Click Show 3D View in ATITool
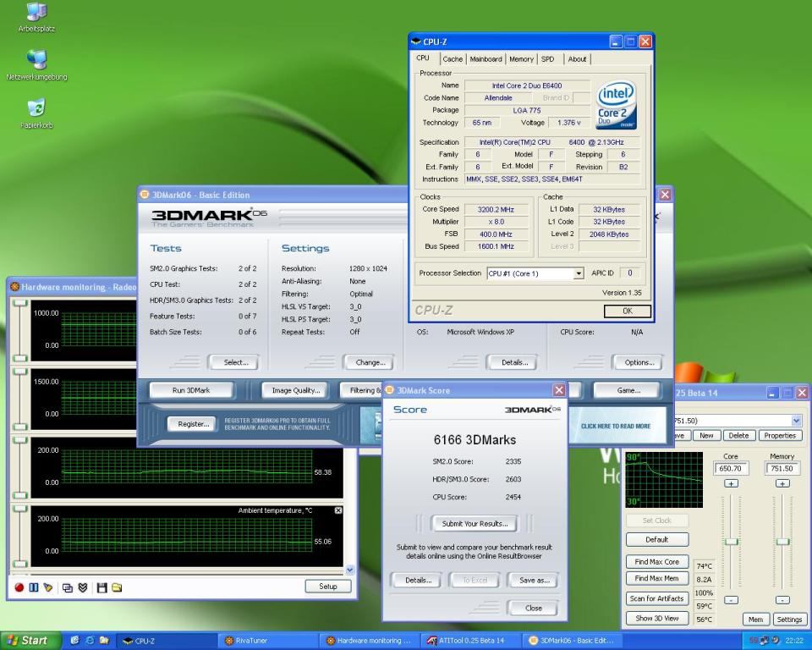This screenshot has height=650, width=812. (x=656, y=619)
